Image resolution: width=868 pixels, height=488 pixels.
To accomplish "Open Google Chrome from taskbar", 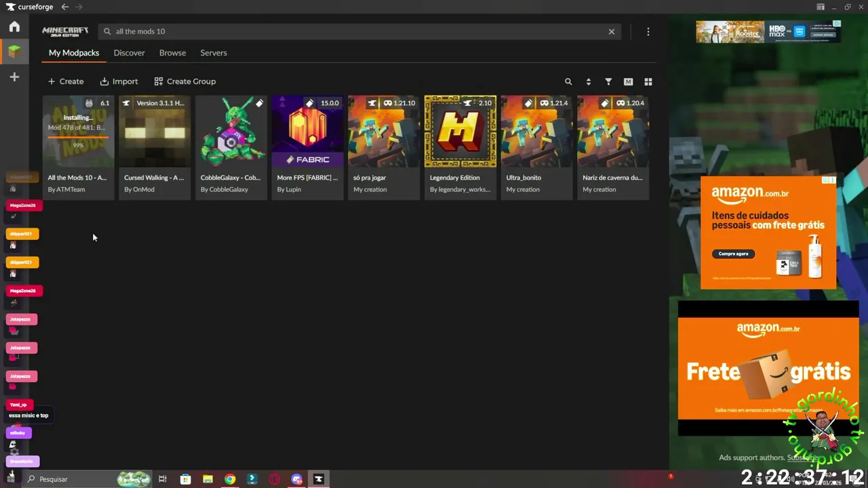I will (x=230, y=479).
